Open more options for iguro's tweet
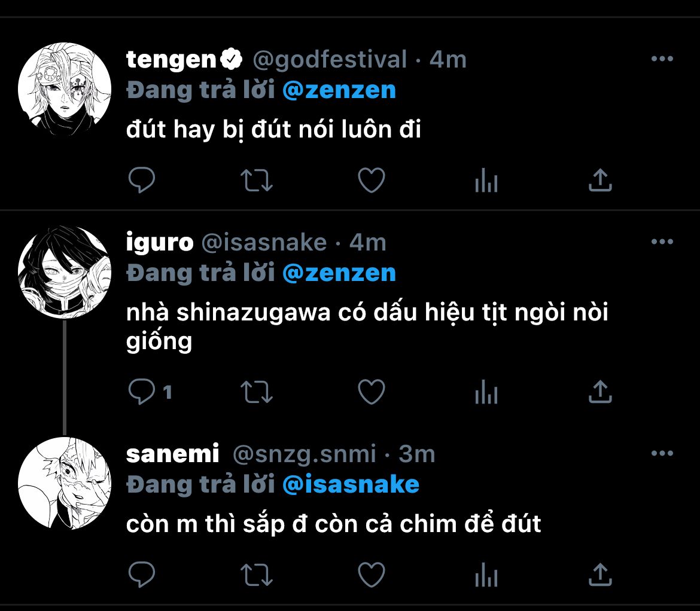Viewport: 700px width, 611px height. coord(662,242)
